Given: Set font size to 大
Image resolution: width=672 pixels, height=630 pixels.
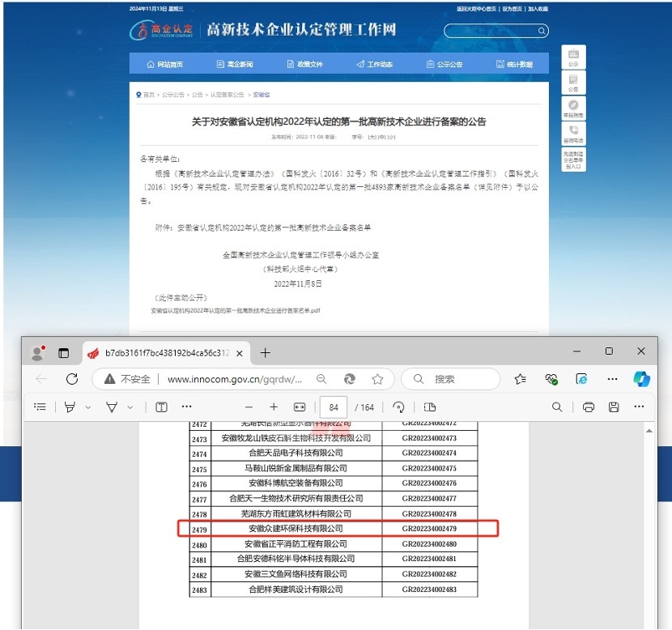Looking at the screenshot, I should 372,137.
